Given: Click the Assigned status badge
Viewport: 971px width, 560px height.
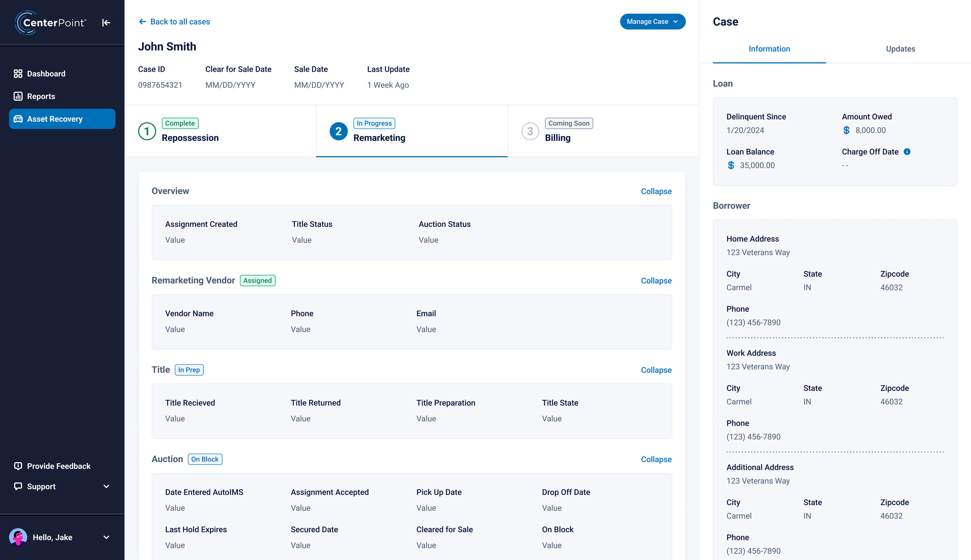Looking at the screenshot, I should [x=257, y=281].
